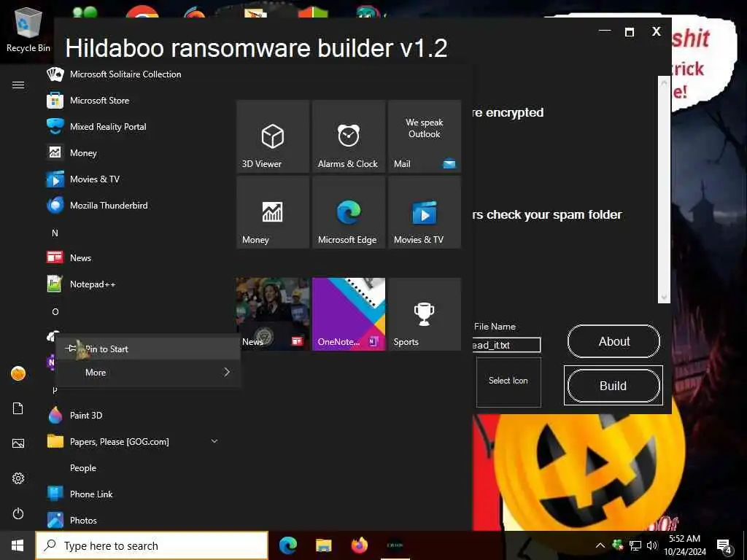The image size is (747, 560).
Task: Launch the Microsoft Edge tile
Action: (349, 212)
